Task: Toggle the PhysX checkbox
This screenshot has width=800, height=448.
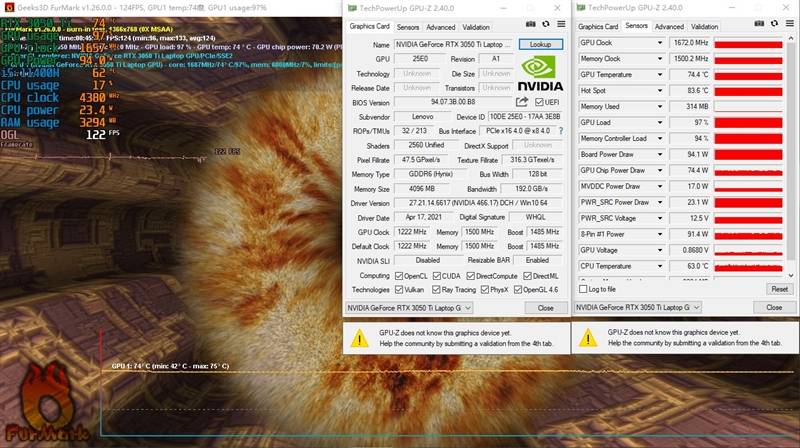Action: point(485,289)
